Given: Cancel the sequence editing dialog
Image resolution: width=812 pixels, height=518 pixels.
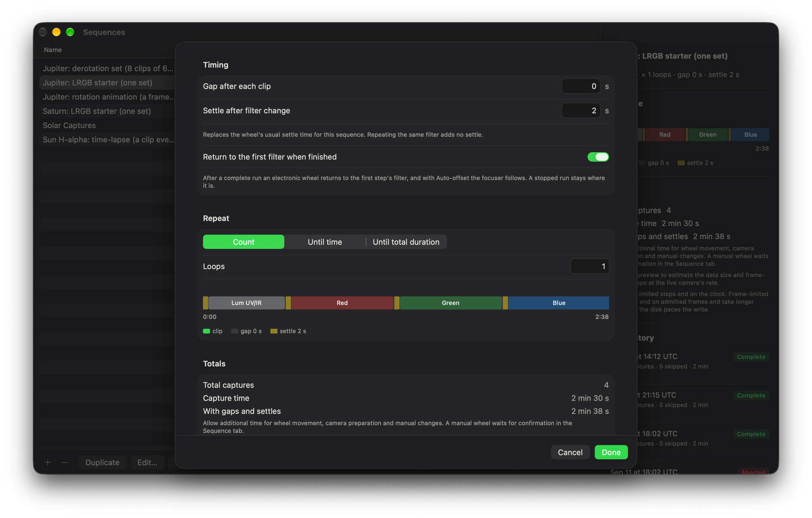Looking at the screenshot, I should (x=570, y=452).
